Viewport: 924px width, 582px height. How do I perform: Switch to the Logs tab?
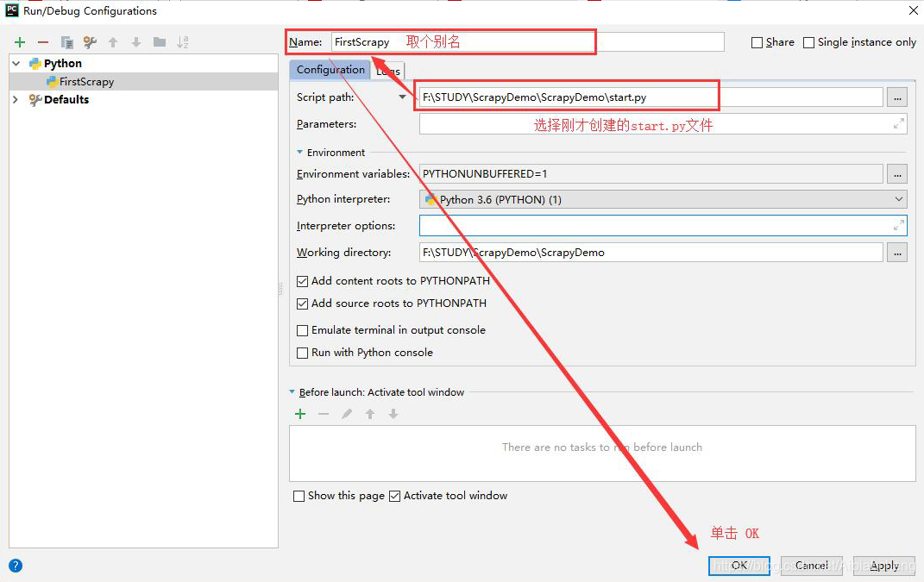(x=387, y=70)
